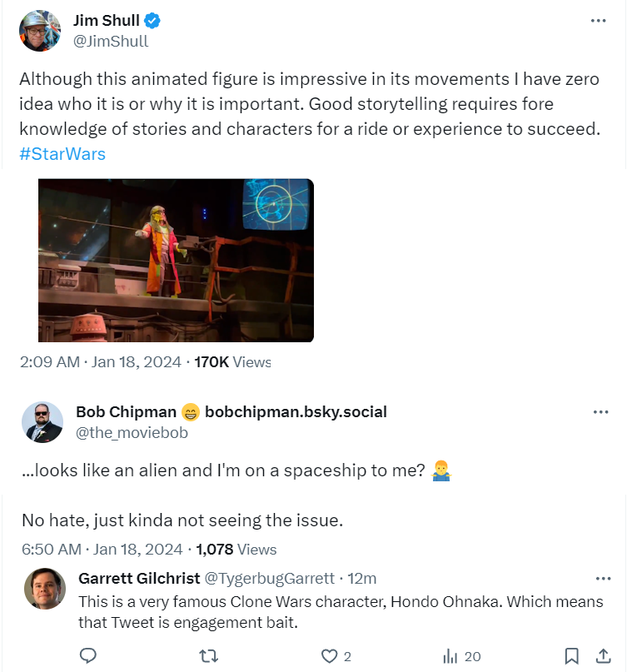
Task: Open the @the_moviebob handle link
Action: pos(132,432)
